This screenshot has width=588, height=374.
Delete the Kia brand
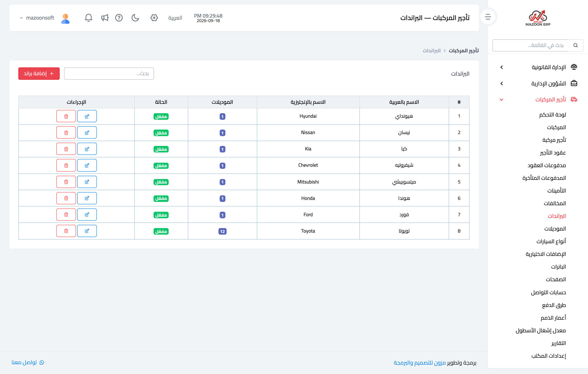point(66,149)
